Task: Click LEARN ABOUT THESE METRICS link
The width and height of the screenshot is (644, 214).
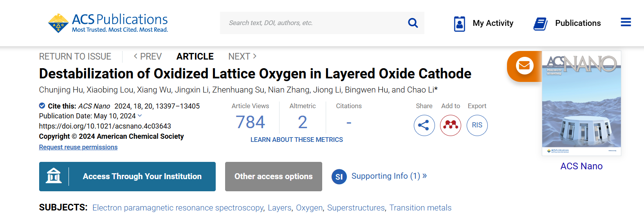Action: tap(296, 140)
